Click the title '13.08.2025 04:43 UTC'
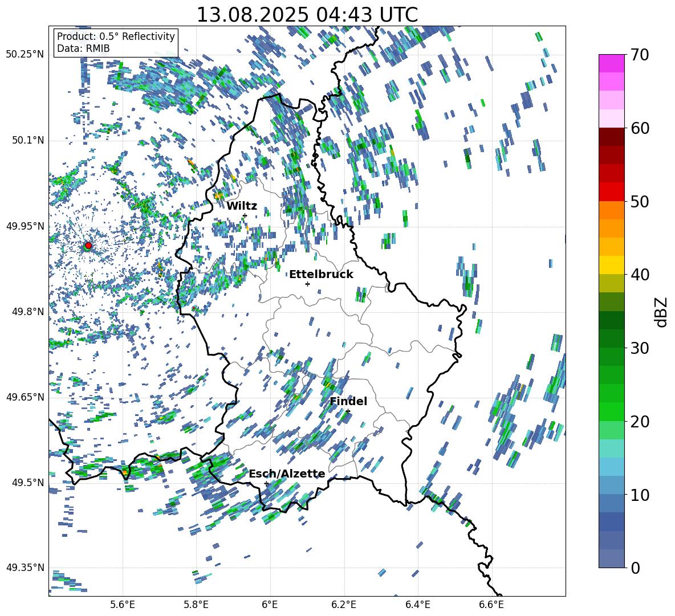675x616 pixels. (307, 15)
